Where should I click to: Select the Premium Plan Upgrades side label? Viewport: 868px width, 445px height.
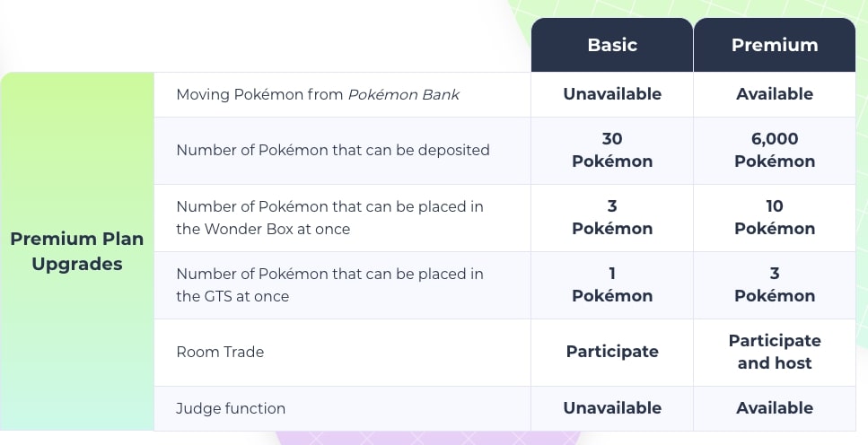(77, 251)
